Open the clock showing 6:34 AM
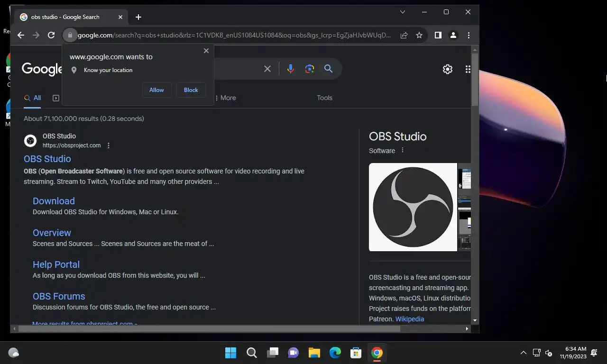Viewport: 607px width, 364px height. click(x=573, y=353)
